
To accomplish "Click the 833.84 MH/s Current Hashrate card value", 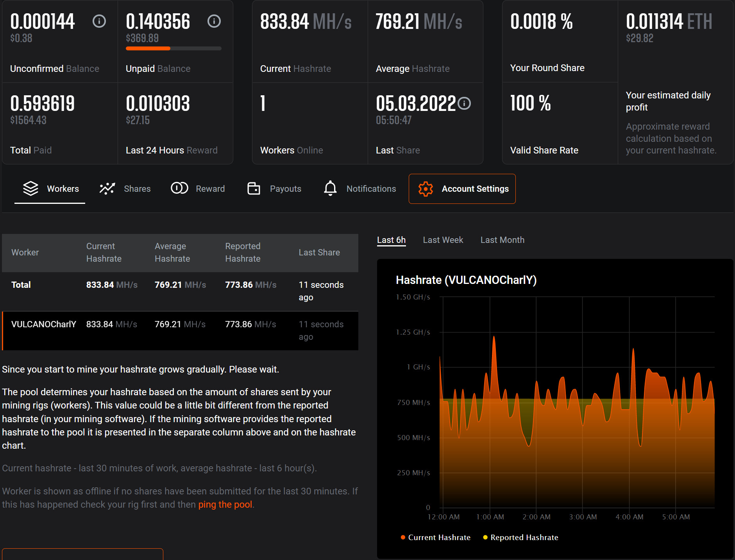I will point(306,21).
